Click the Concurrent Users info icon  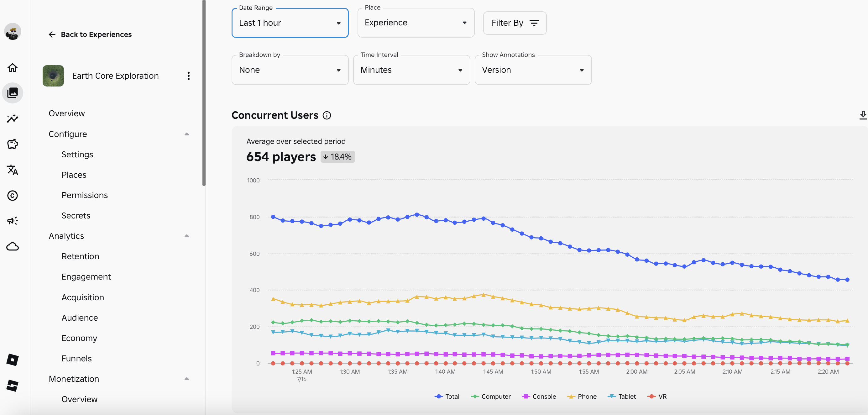[327, 116]
